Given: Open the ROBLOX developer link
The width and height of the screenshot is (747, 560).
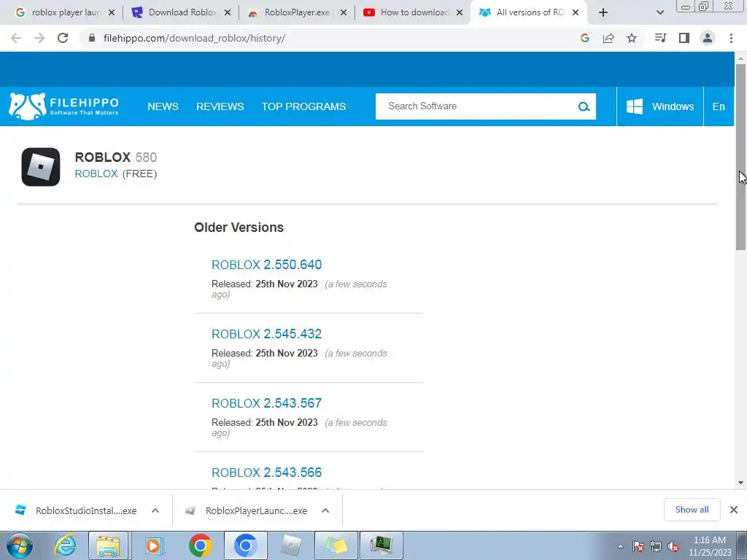Looking at the screenshot, I should 96,174.
